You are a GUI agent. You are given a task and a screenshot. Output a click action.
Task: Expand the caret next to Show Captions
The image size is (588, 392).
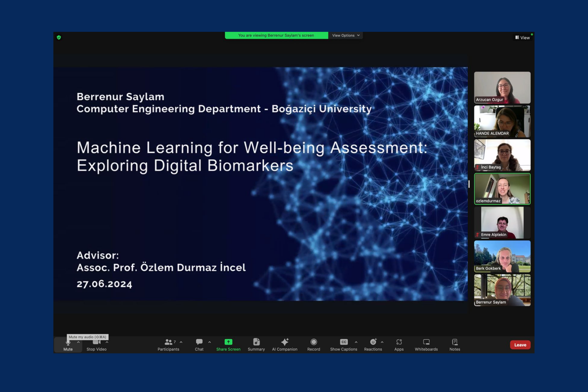click(x=356, y=342)
